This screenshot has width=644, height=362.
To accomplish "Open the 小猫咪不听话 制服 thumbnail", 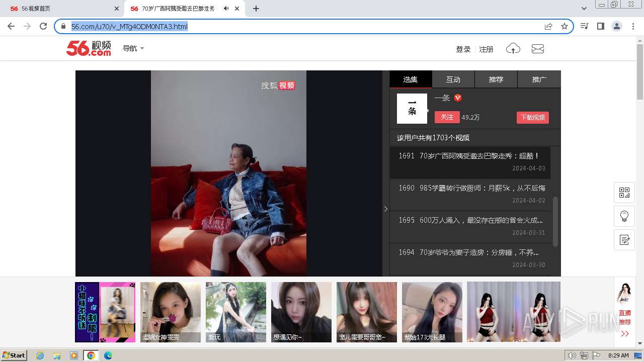I will coord(105,312).
